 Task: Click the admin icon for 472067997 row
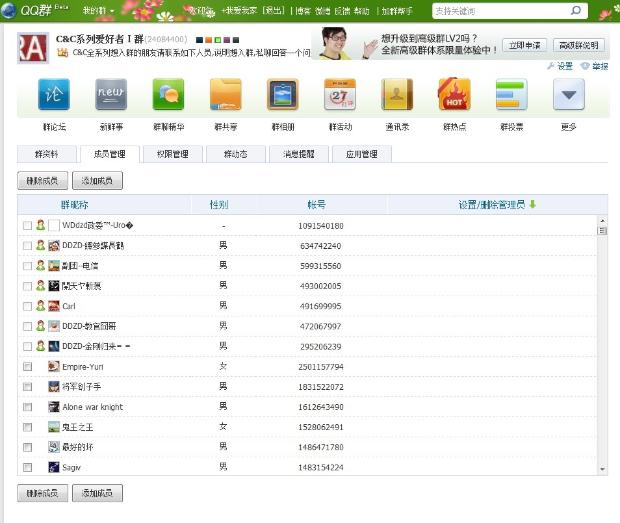[40, 326]
